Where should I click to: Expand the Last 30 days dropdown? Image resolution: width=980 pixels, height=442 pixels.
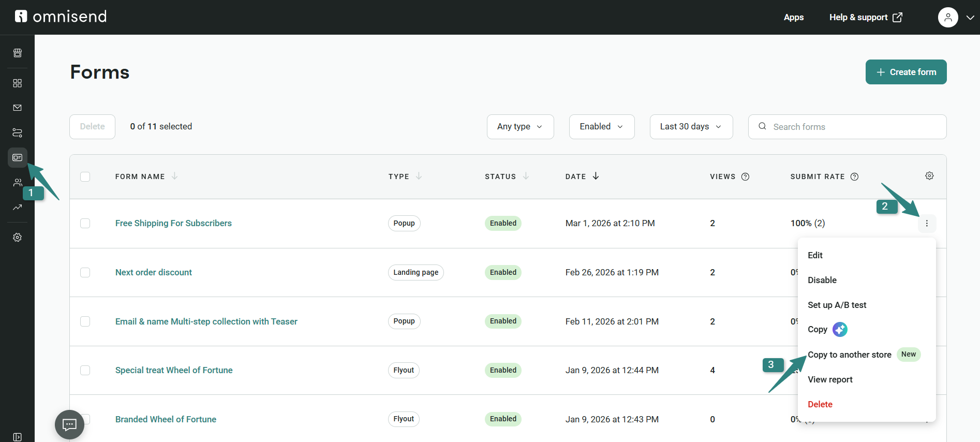tap(691, 127)
